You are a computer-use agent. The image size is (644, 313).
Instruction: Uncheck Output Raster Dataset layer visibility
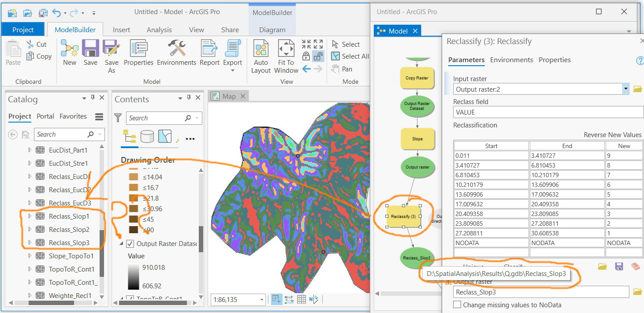point(130,243)
